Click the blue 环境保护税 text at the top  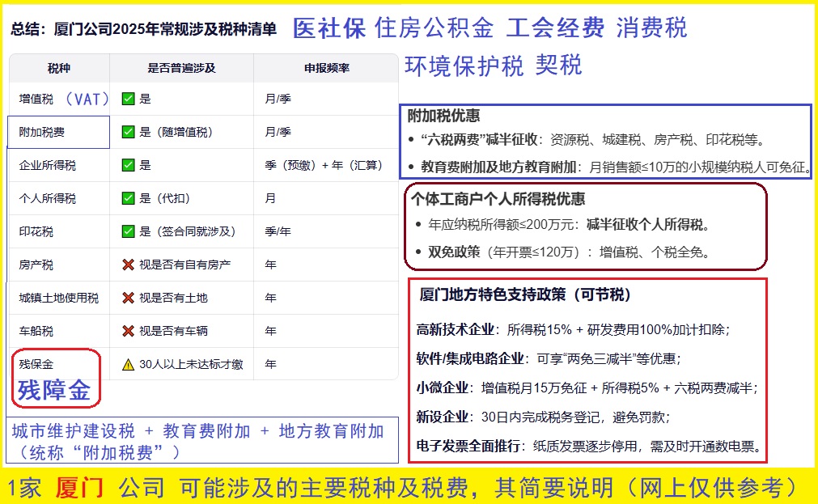click(464, 66)
